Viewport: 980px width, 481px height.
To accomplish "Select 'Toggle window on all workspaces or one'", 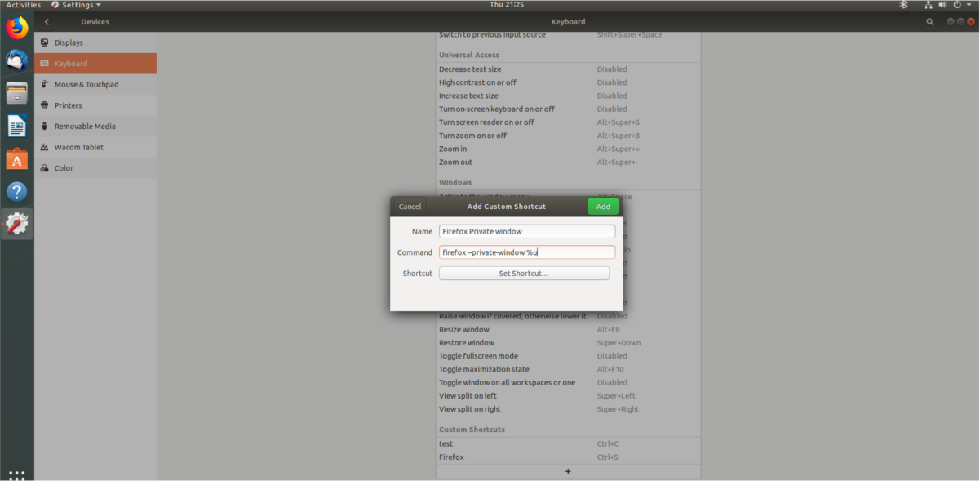I will tap(568, 382).
